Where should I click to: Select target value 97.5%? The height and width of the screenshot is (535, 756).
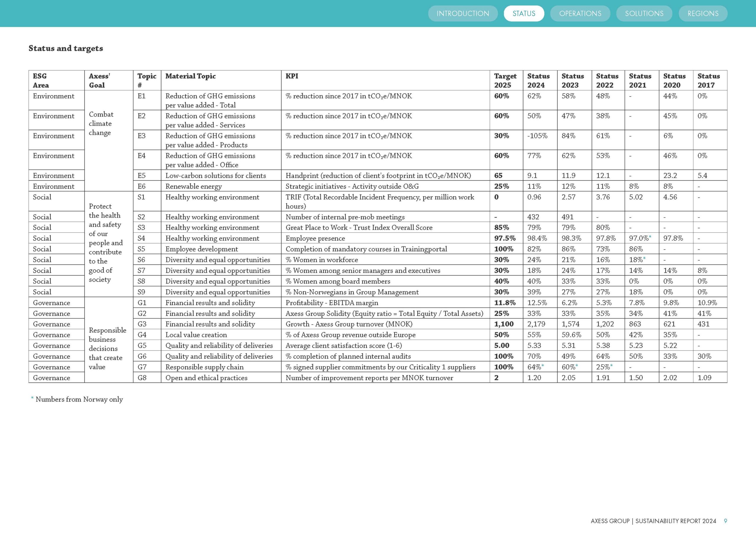505,238
